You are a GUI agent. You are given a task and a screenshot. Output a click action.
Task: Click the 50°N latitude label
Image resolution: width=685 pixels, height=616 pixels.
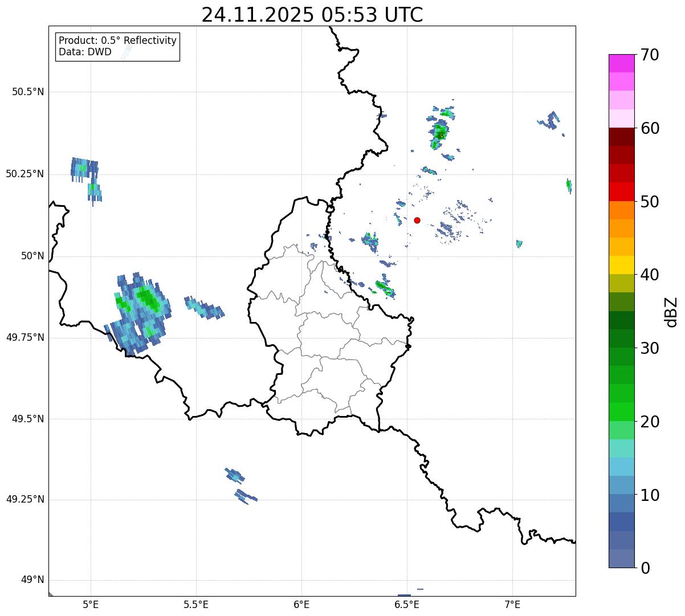tap(32, 256)
